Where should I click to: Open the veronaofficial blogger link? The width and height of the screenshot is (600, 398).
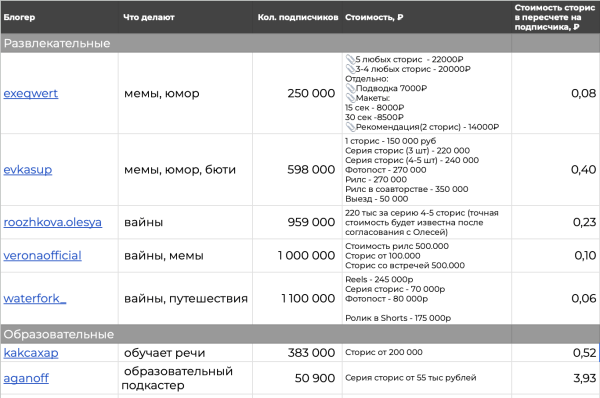click(42, 255)
